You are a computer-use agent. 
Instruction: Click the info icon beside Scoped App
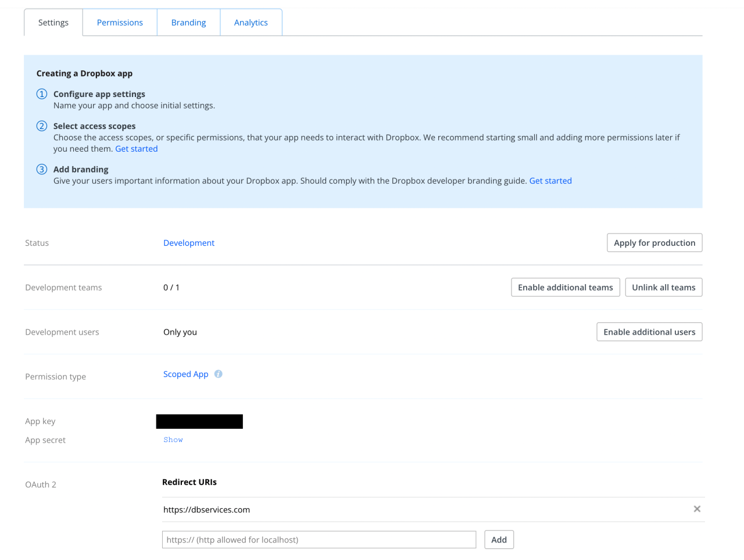pyautogui.click(x=218, y=374)
